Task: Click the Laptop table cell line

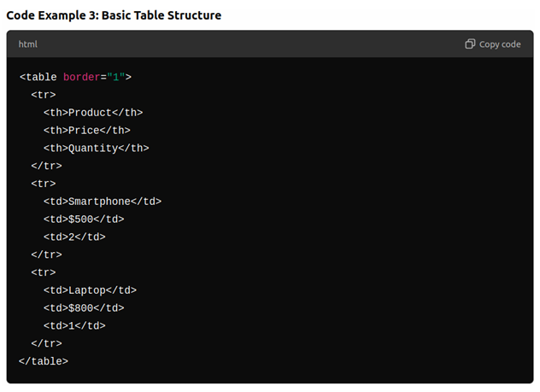Action: [90, 290]
